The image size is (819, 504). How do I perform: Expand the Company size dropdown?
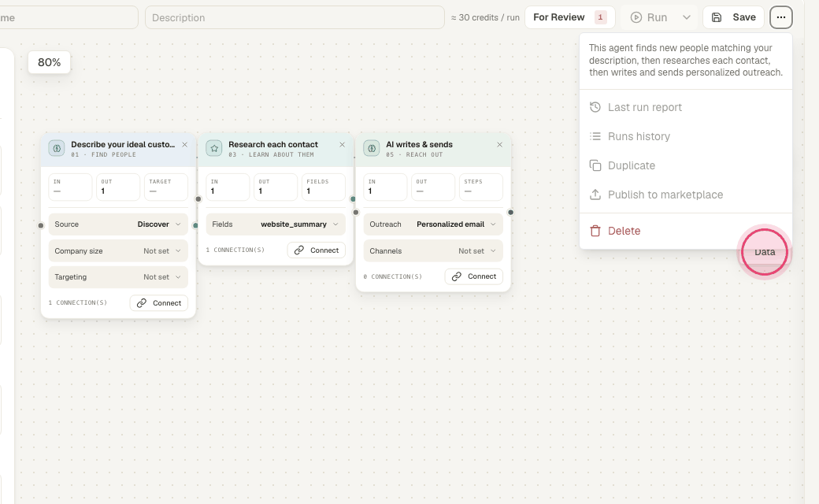pos(118,250)
